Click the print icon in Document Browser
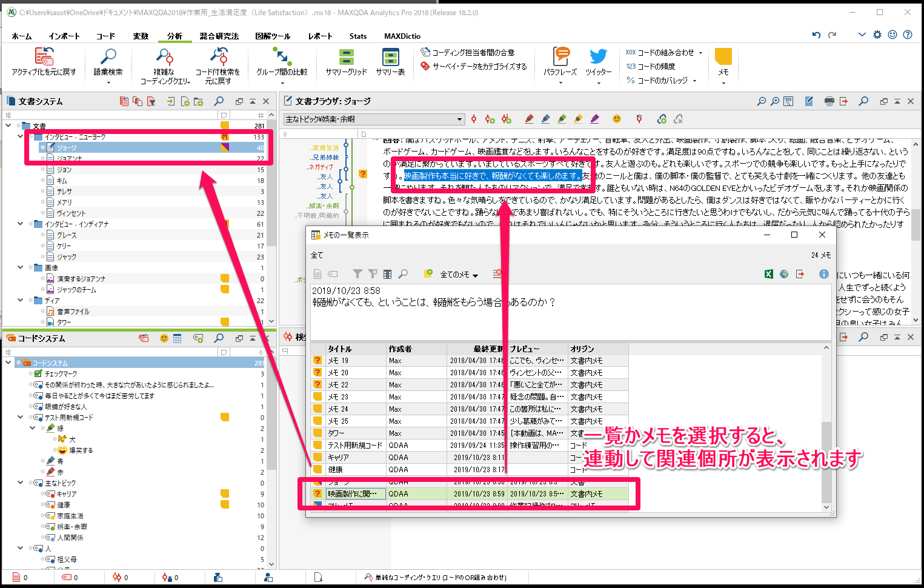The height and width of the screenshot is (588, 924). (829, 101)
